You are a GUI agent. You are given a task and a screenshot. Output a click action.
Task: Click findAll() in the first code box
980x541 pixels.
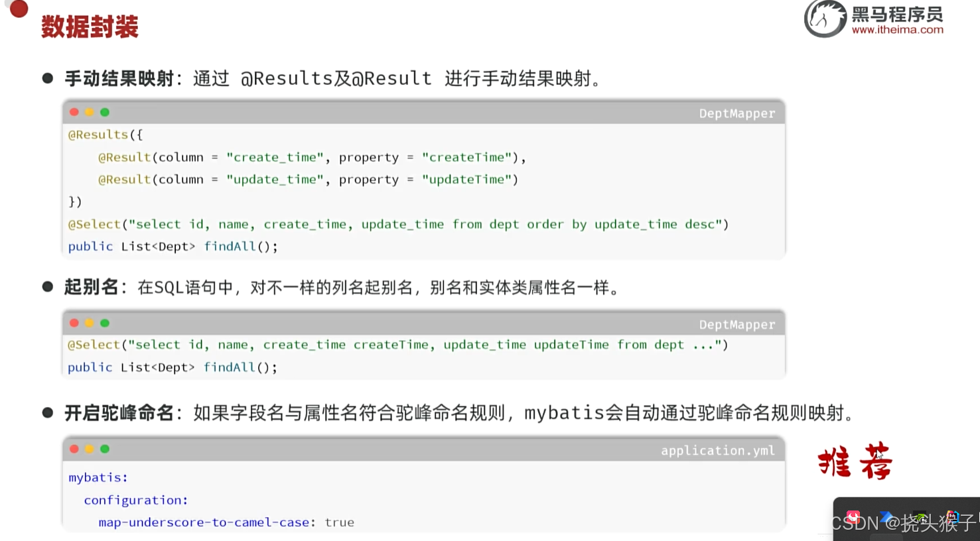241,247
